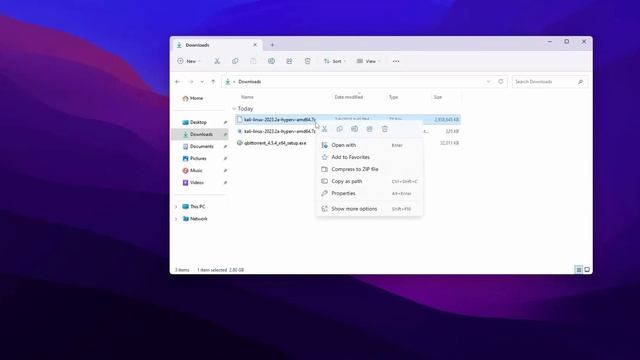Image resolution: width=640 pixels, height=360 pixels.
Task: Collapse the Today group
Action: (234, 109)
